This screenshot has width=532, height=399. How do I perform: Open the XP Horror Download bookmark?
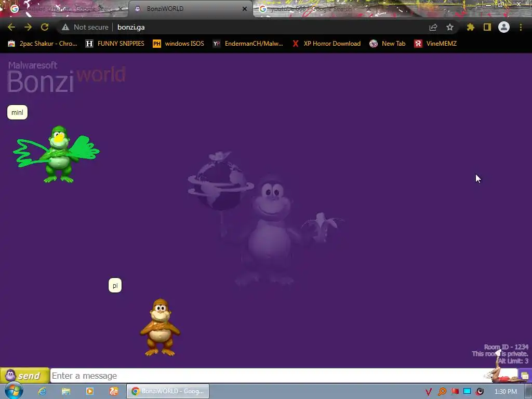[x=326, y=44]
